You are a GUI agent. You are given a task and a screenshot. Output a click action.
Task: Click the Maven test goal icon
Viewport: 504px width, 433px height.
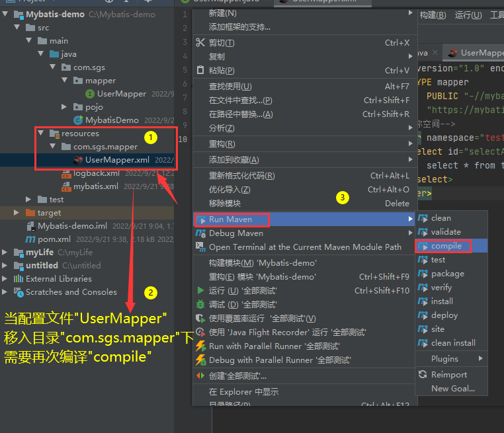[x=423, y=260]
